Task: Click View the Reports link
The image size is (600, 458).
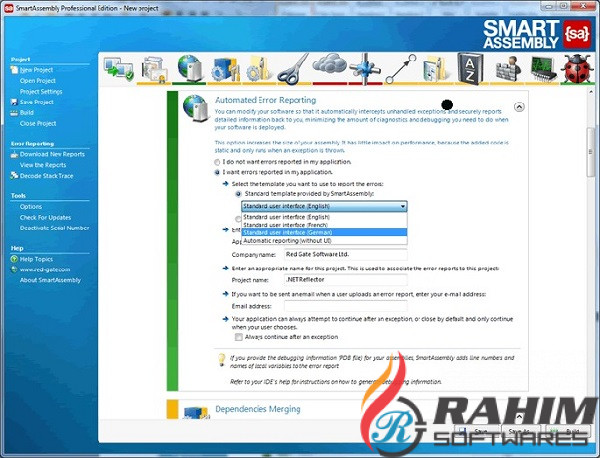Action: 43,165
